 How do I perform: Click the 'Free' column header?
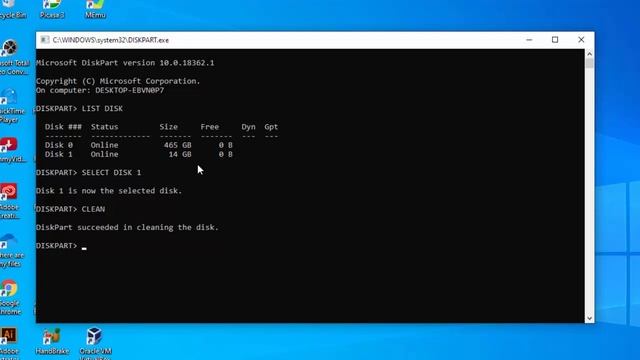210,127
